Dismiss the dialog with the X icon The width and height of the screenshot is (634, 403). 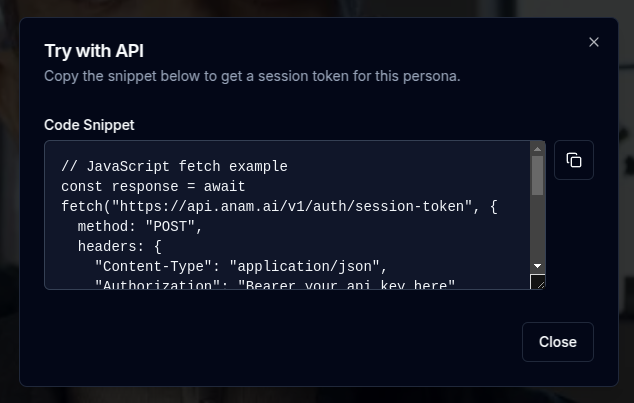pos(594,42)
